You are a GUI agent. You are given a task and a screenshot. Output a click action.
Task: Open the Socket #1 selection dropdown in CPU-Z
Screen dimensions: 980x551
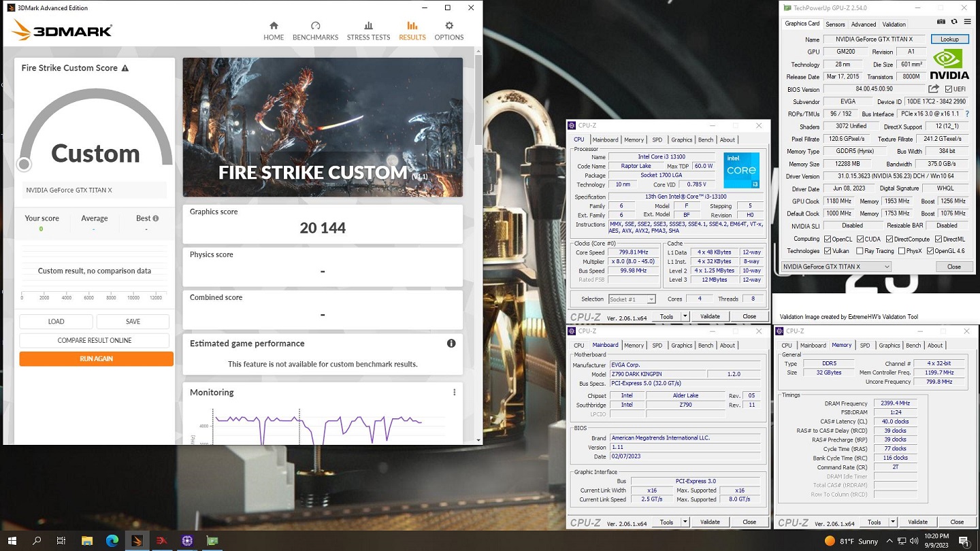click(x=632, y=299)
